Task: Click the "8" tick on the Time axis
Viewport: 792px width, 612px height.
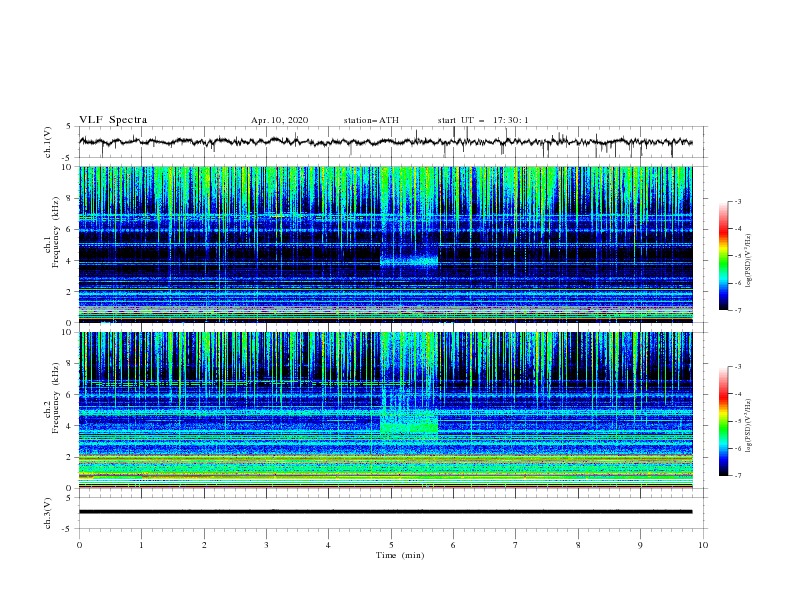Action: click(x=578, y=545)
